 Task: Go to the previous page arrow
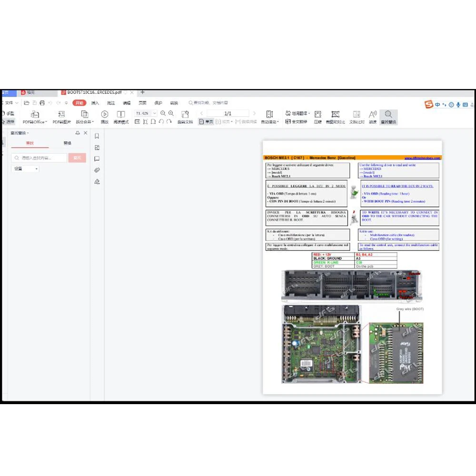(201, 113)
